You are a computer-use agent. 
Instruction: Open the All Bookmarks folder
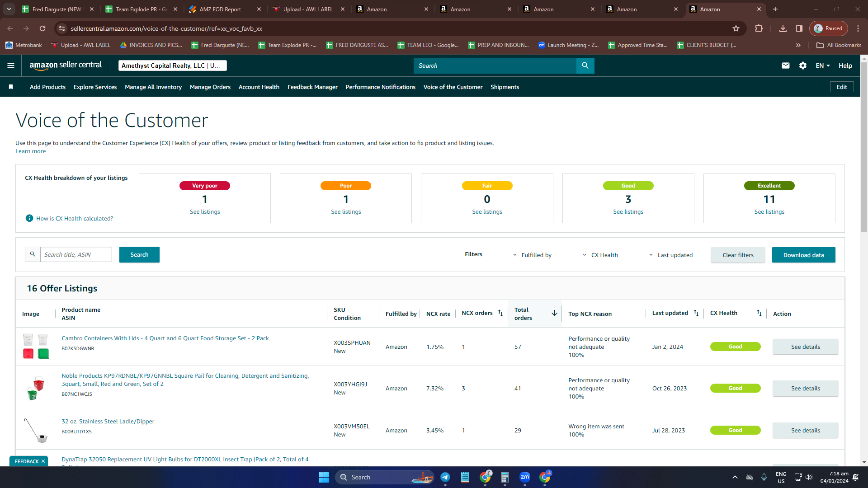tap(839, 45)
